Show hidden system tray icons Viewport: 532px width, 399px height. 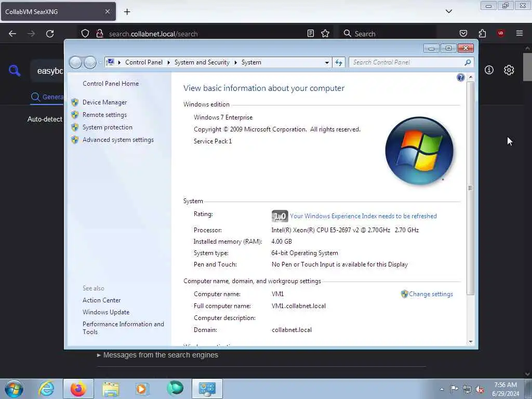pos(442,389)
